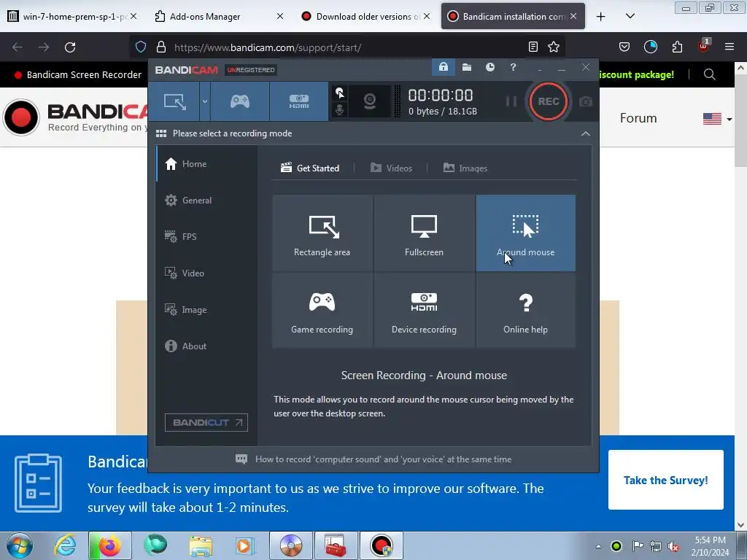Open the Online help tile
Image resolution: width=747 pixels, height=560 pixels.
[x=525, y=311]
